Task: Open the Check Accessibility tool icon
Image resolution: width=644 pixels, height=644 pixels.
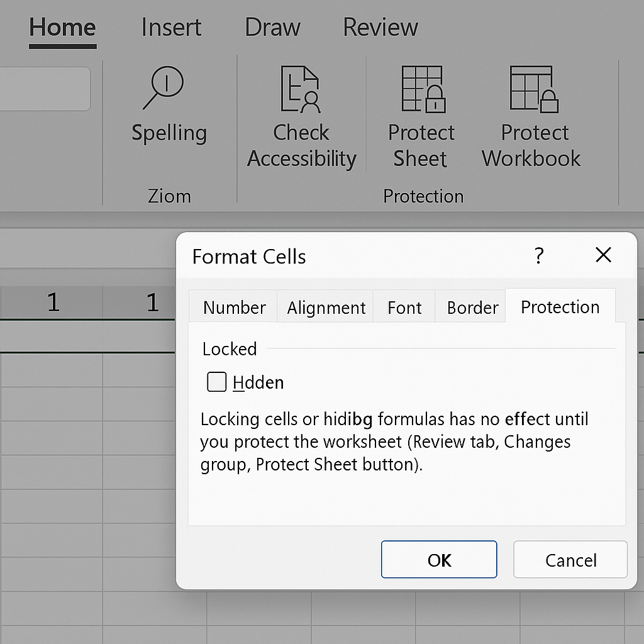Action: tap(300, 89)
